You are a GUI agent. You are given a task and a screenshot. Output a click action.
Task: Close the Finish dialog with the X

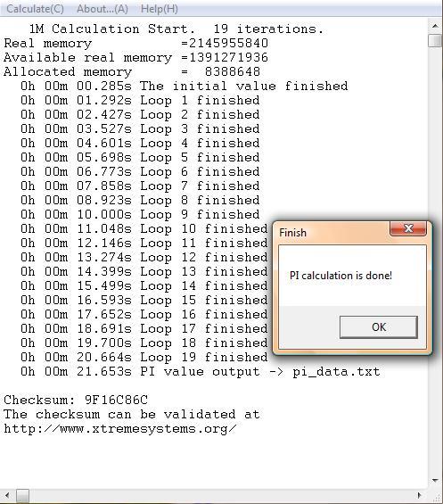[x=408, y=228]
